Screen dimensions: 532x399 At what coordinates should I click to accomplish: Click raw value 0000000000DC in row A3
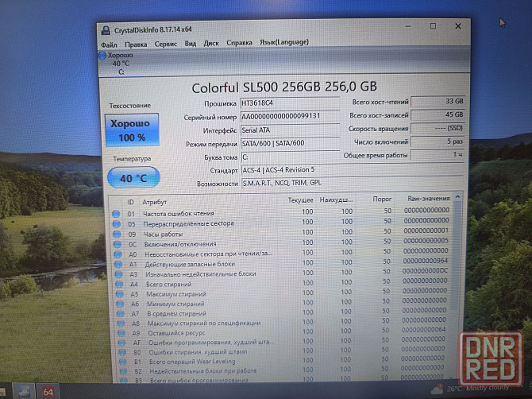tap(425, 271)
